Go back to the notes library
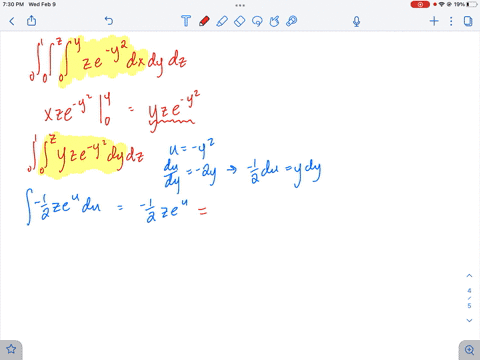 pos(12,21)
